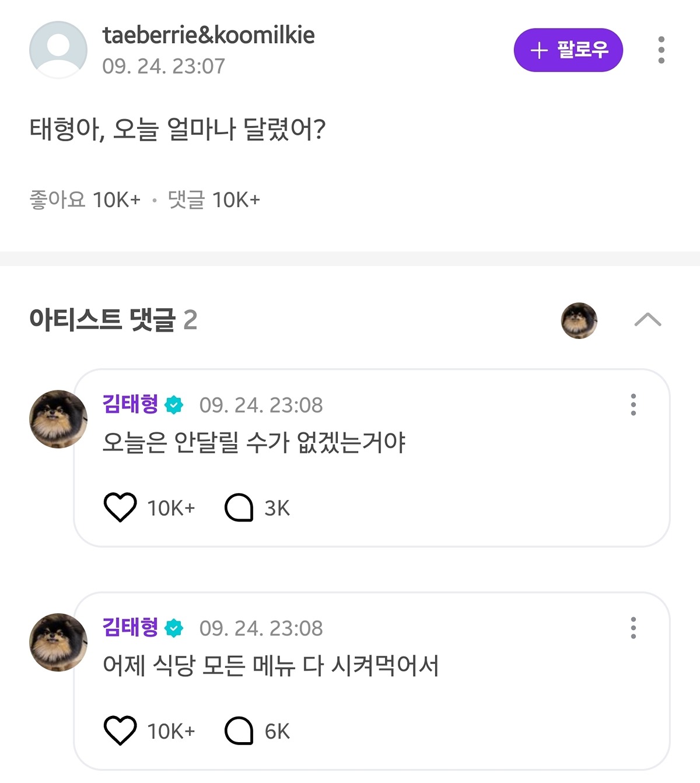View the post's 댓글 10K+ count

pos(213,200)
